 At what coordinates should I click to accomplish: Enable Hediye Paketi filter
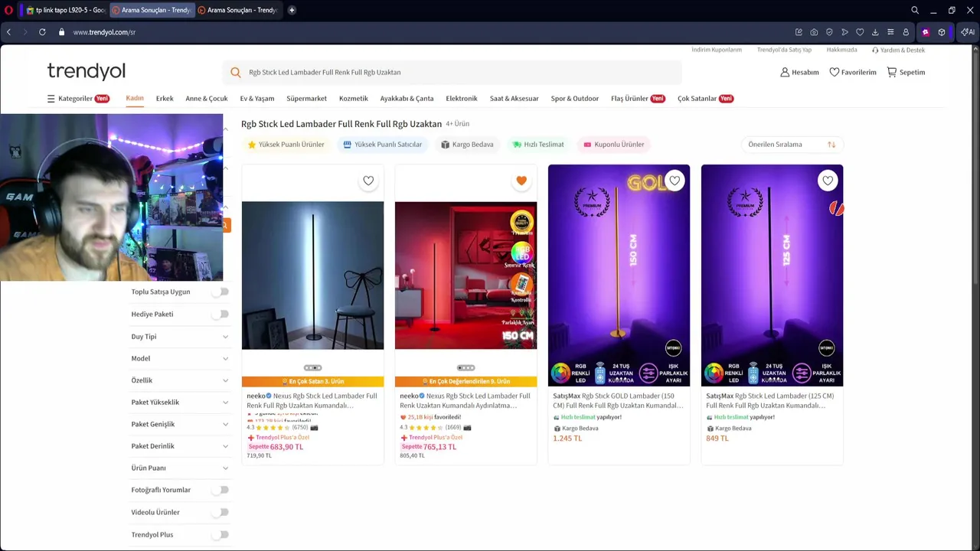[220, 314]
